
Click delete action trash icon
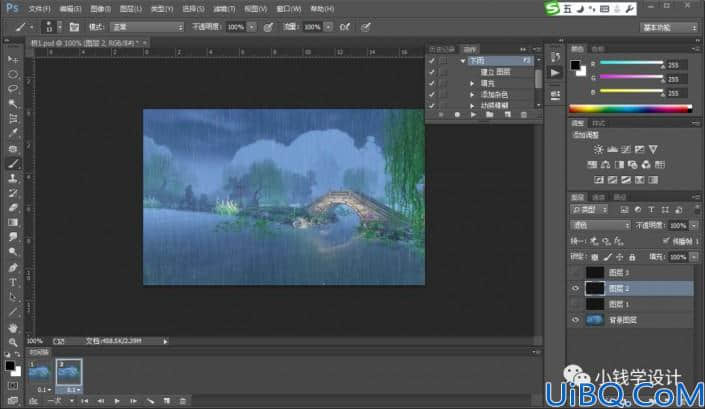tap(523, 115)
